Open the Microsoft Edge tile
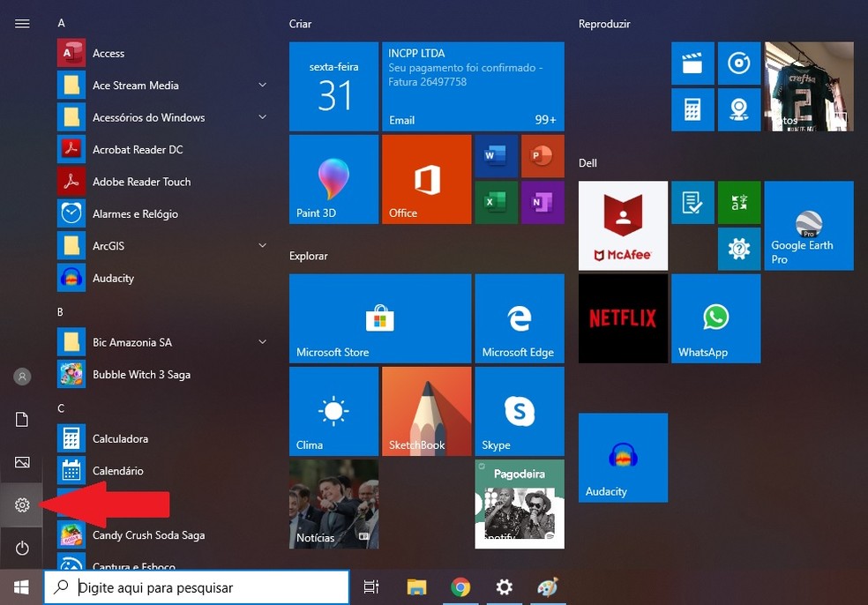 519,317
